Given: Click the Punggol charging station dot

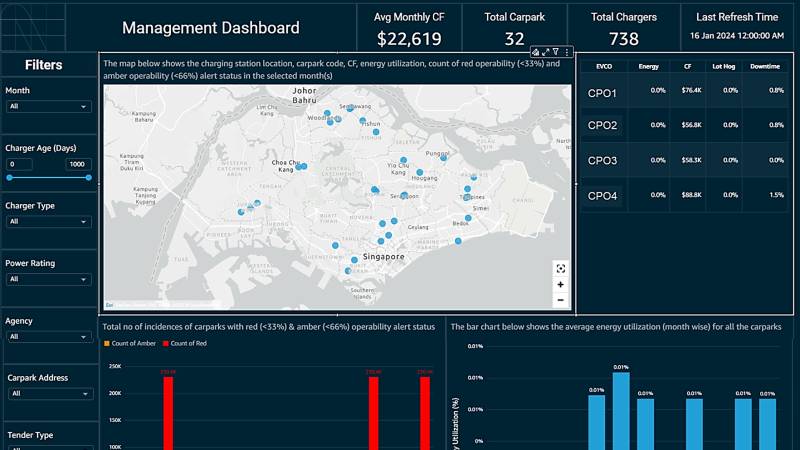Looking at the screenshot, I should tap(443, 158).
